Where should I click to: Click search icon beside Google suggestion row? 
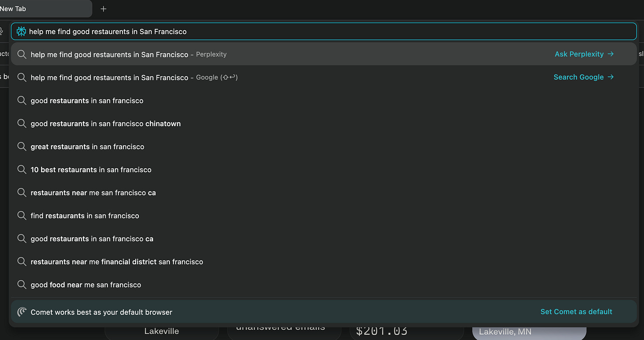[22, 77]
